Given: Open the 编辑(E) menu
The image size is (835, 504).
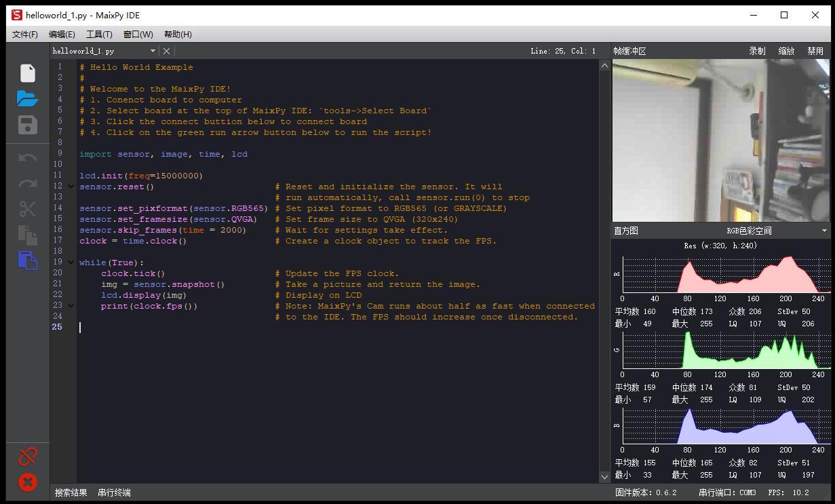Looking at the screenshot, I should (x=62, y=34).
